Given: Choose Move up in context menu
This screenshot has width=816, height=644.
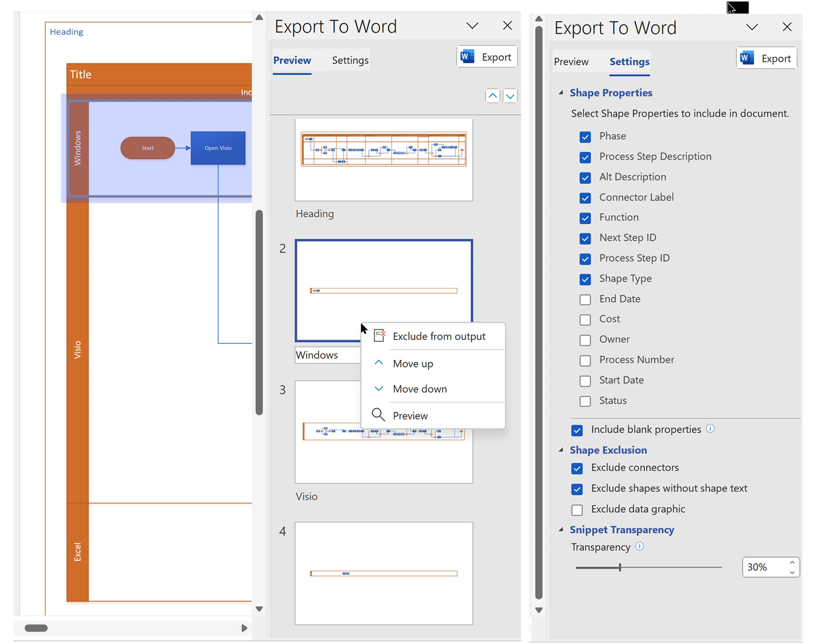Looking at the screenshot, I should [x=433, y=364].
